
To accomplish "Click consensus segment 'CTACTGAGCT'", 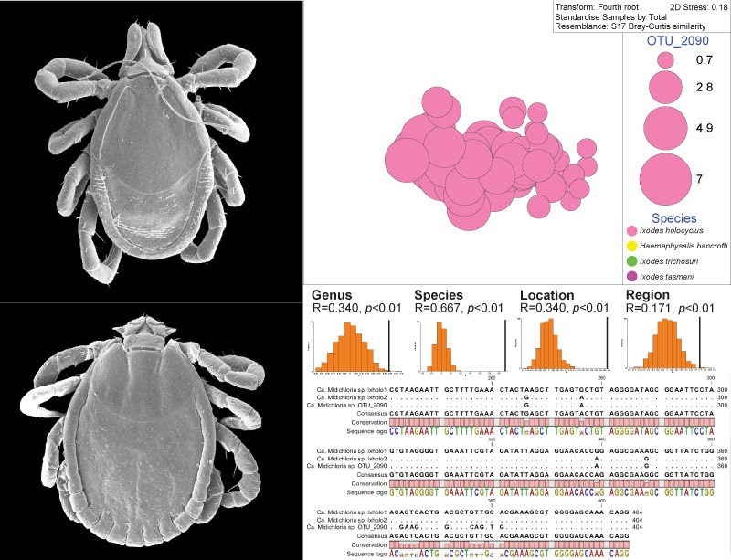I will pyautogui.click(x=524, y=413).
